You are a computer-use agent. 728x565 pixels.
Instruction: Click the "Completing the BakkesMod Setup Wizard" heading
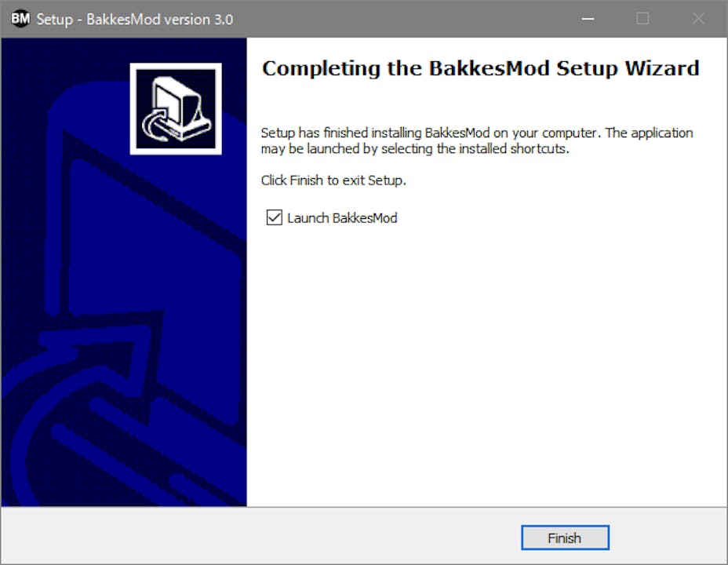click(x=481, y=69)
